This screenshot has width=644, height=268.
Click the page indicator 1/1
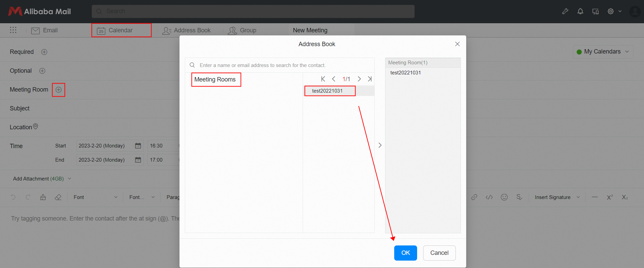tap(346, 79)
